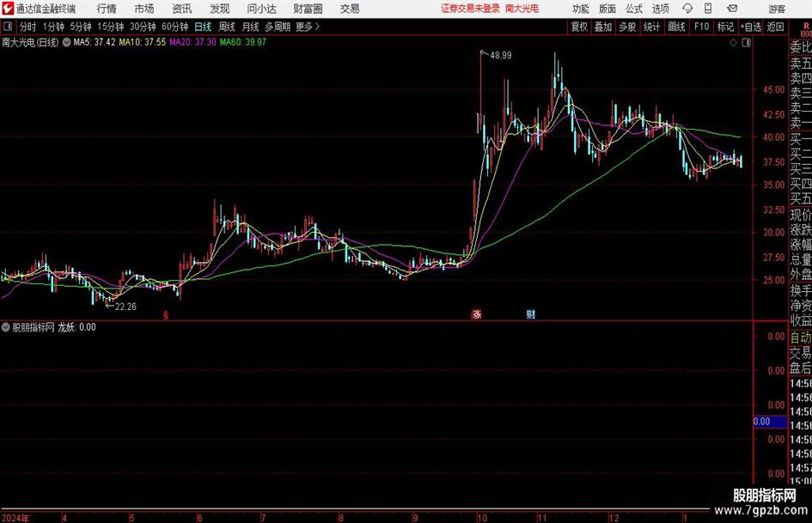Screen dimensions: 812x523
Task: Click the 通达信 red logo icon
Action: tap(7, 9)
